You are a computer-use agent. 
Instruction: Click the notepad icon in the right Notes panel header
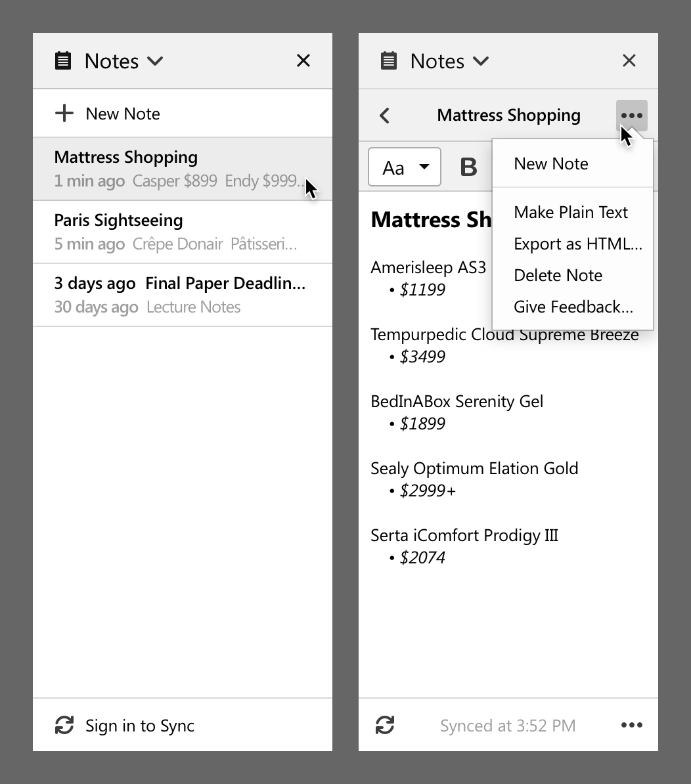click(389, 60)
